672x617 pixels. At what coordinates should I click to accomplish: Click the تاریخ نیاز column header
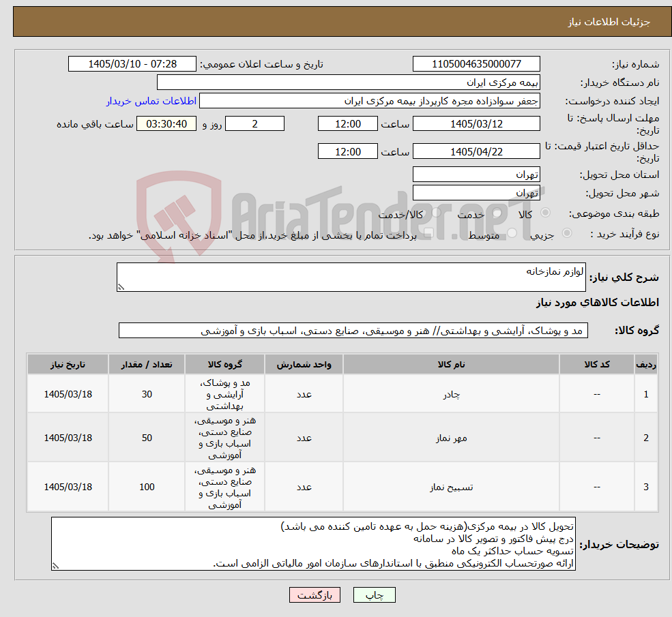click(x=68, y=364)
